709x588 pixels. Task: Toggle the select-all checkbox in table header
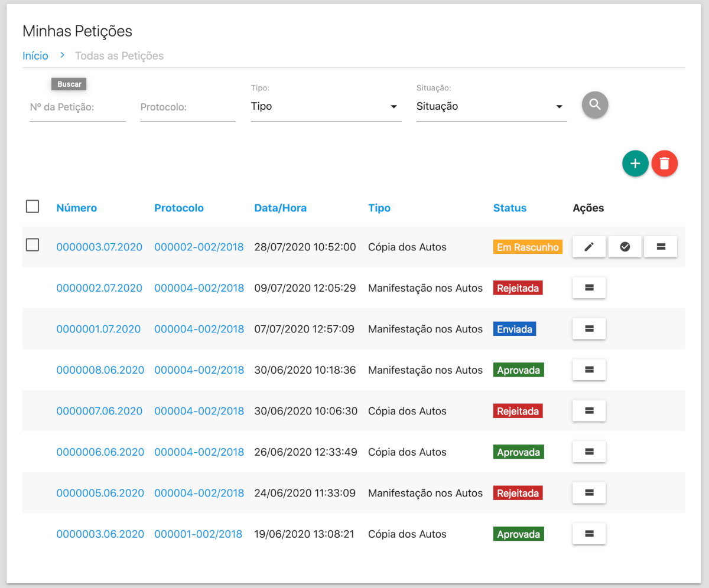click(32, 207)
